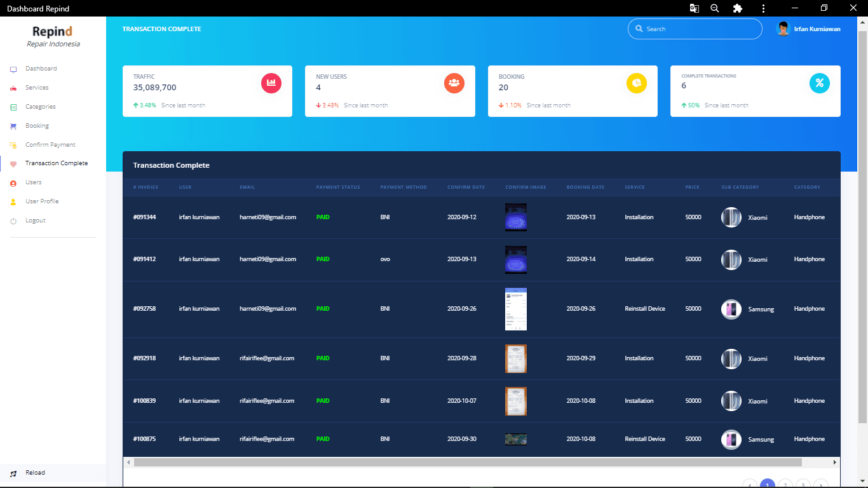Click the table's horizontal scrollbar right arrow
This screenshot has height=488, width=868.
click(x=834, y=463)
